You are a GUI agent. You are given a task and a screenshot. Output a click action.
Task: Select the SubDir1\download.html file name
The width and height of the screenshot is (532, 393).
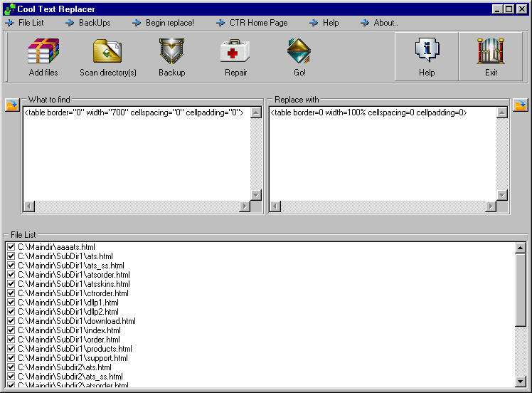[x=77, y=321]
